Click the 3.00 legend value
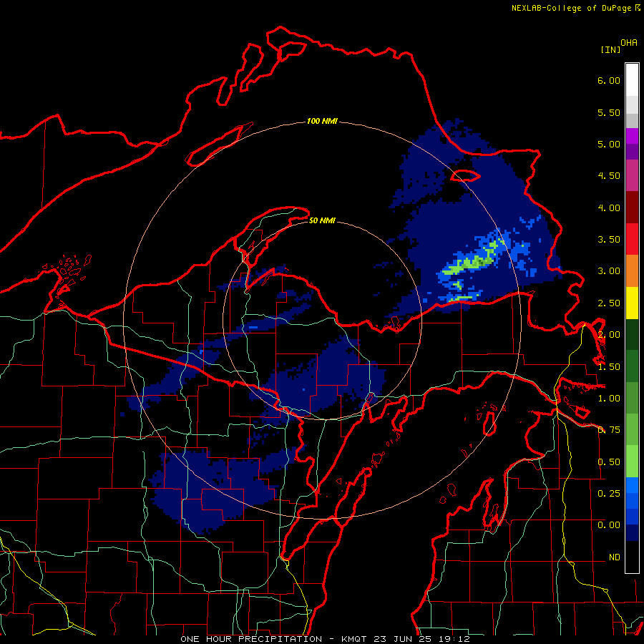This screenshot has width=644, height=644. (x=609, y=271)
